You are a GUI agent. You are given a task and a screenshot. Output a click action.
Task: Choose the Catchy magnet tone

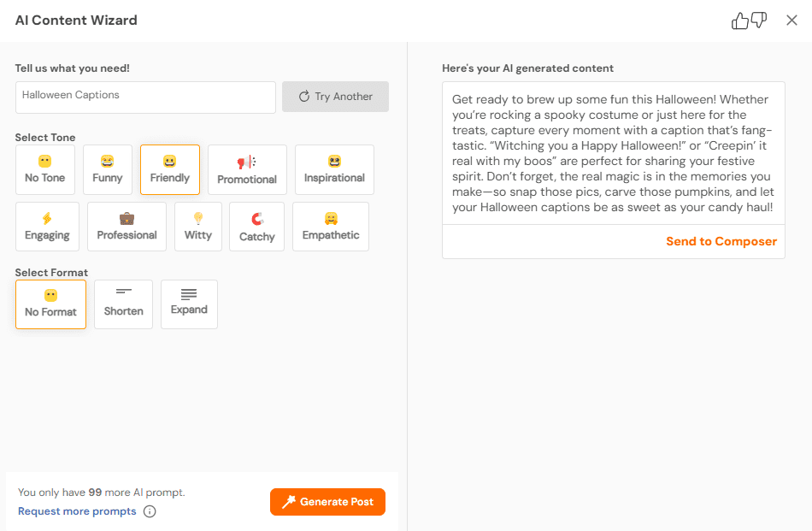[x=257, y=227]
